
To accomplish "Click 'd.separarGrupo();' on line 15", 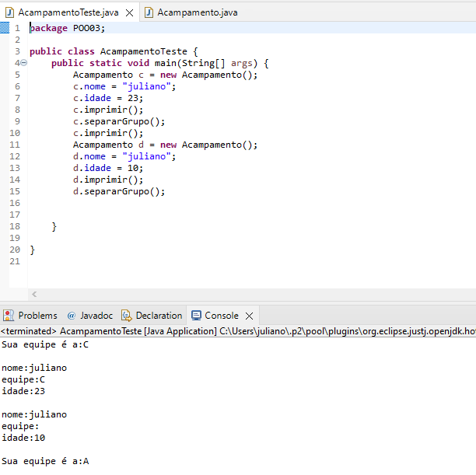I will coord(119,191).
